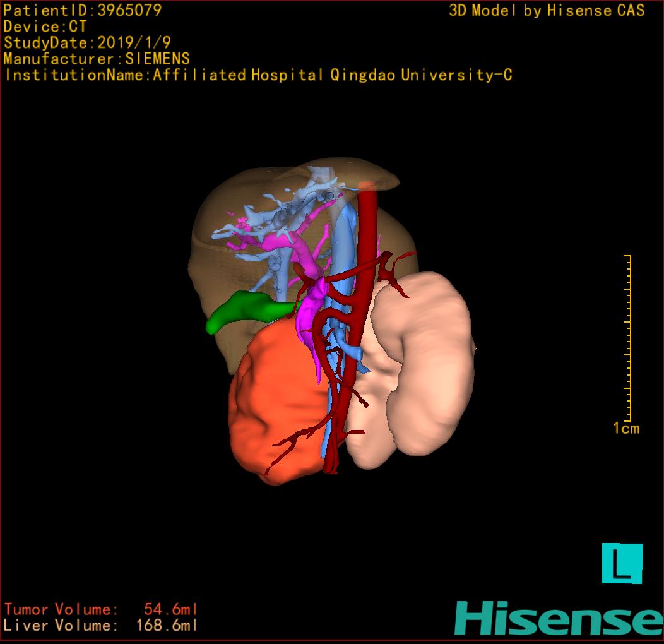664x644 pixels.
Task: Select the Device:CT label
Action: [45, 27]
